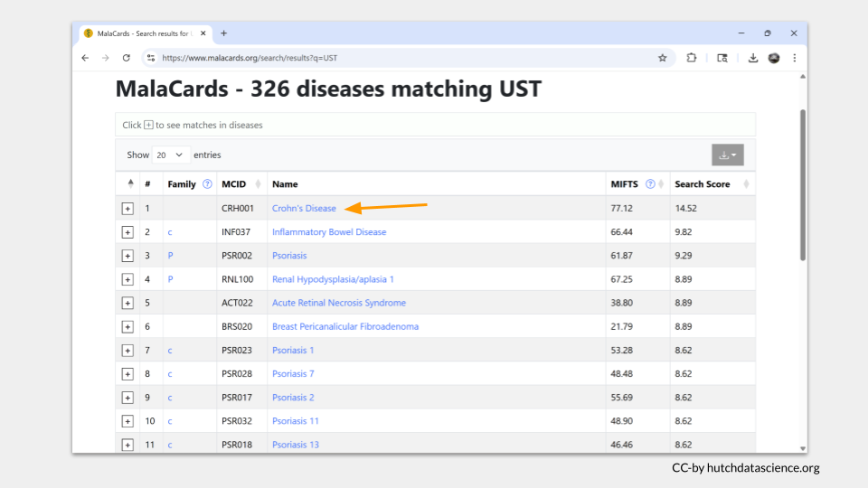The width and height of the screenshot is (868, 488).
Task: Open Family column help icon
Action: [207, 184]
